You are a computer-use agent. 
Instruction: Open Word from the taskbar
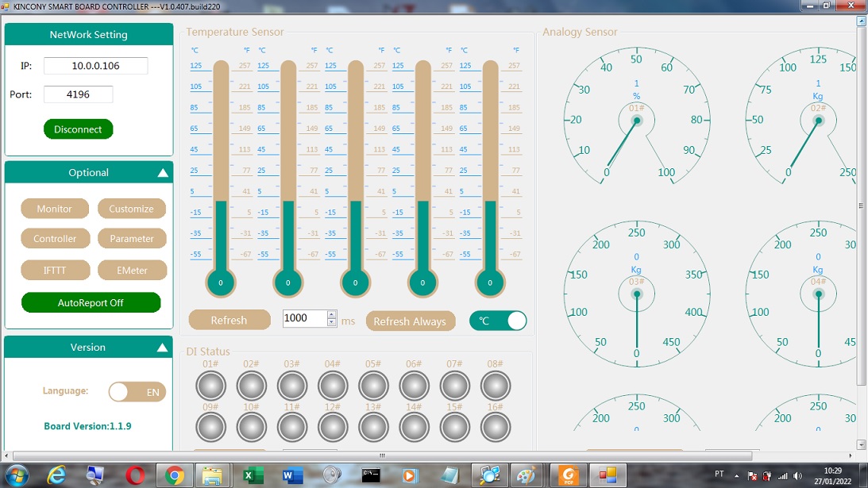pos(292,475)
